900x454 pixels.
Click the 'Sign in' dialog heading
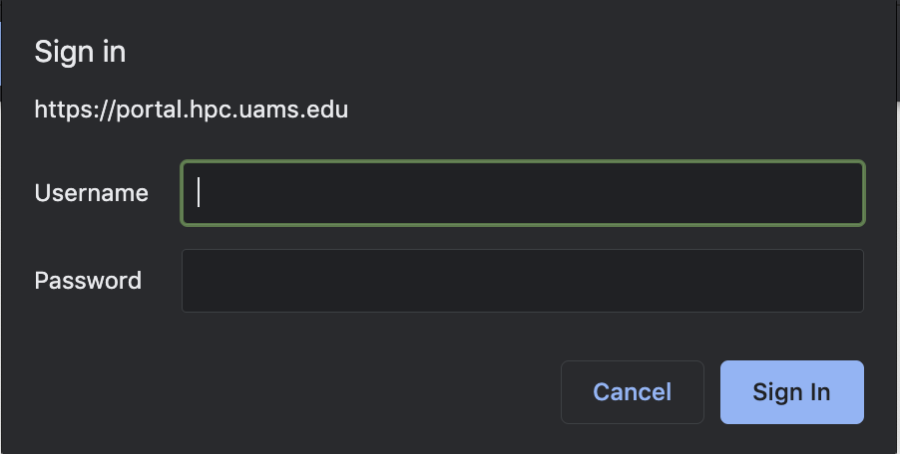pyautogui.click(x=80, y=52)
